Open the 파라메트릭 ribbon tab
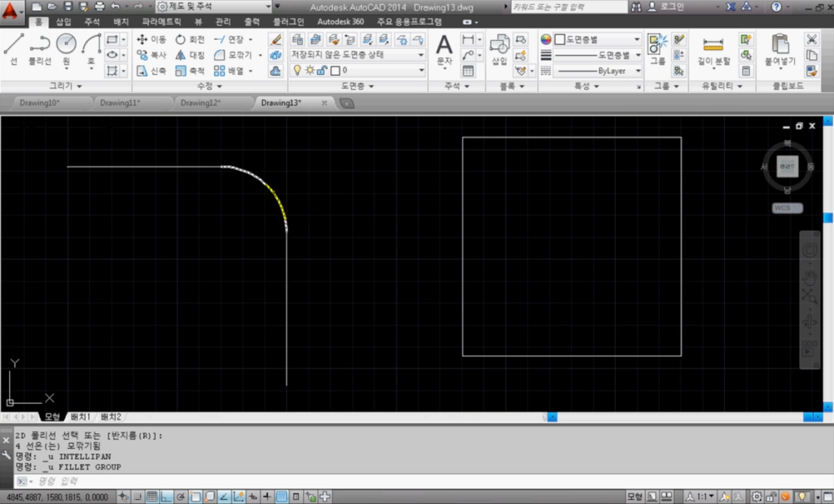Viewport: 834px width, 504px height. tap(161, 22)
